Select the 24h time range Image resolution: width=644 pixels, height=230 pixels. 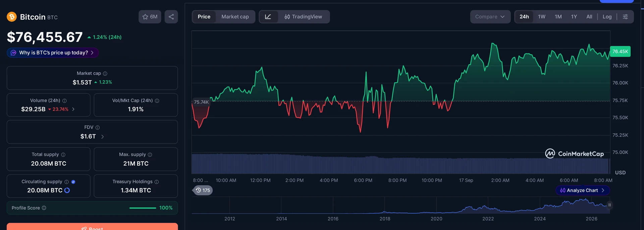click(524, 17)
